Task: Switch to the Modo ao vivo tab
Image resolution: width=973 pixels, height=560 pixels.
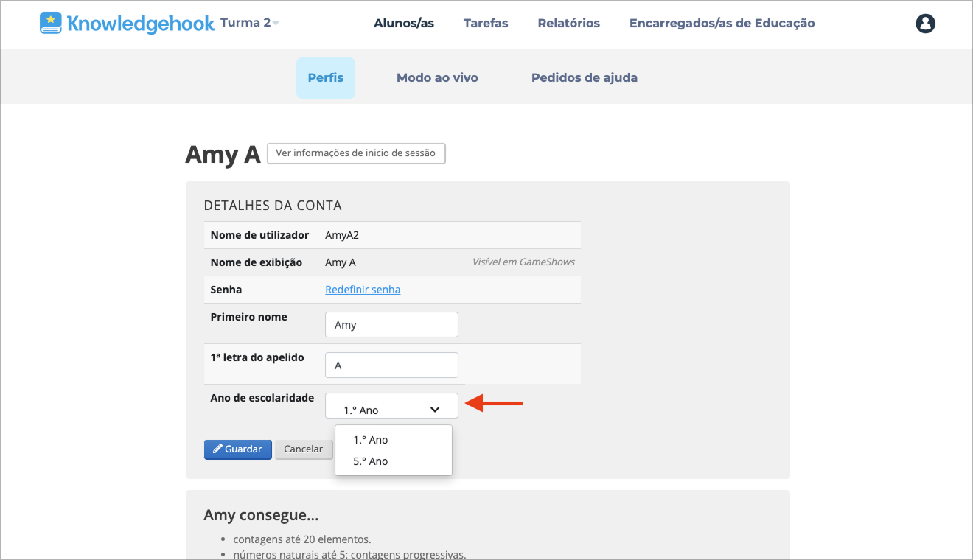Action: pos(437,77)
